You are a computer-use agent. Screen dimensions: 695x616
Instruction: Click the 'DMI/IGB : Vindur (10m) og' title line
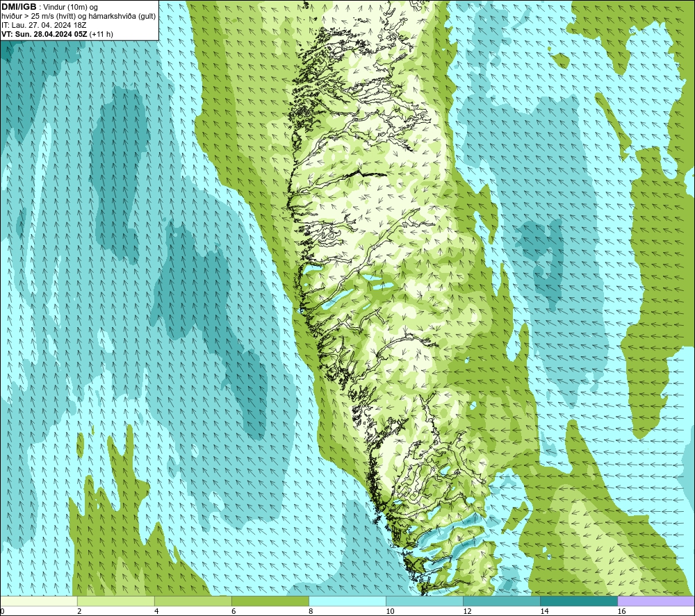[49, 7]
